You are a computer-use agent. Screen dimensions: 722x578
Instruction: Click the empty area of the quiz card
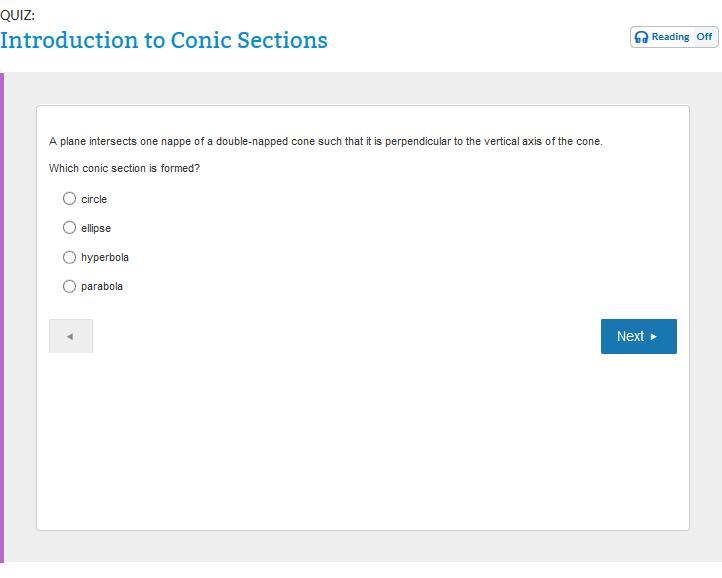(x=362, y=440)
